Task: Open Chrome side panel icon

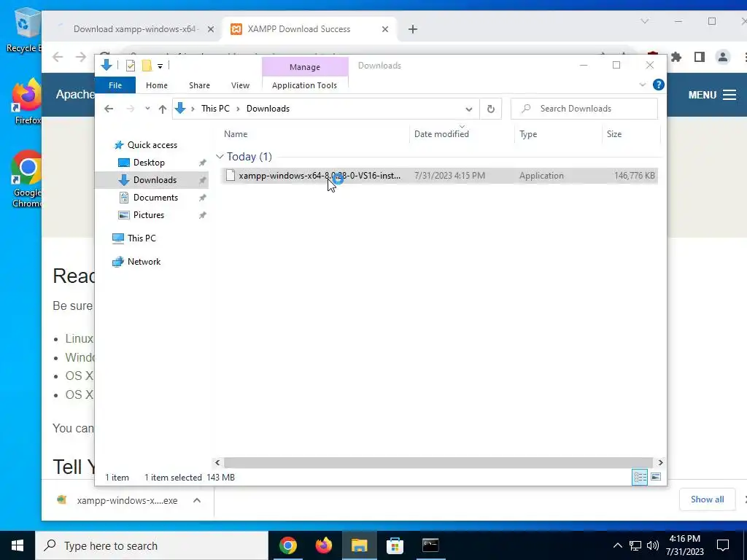Action: click(700, 57)
